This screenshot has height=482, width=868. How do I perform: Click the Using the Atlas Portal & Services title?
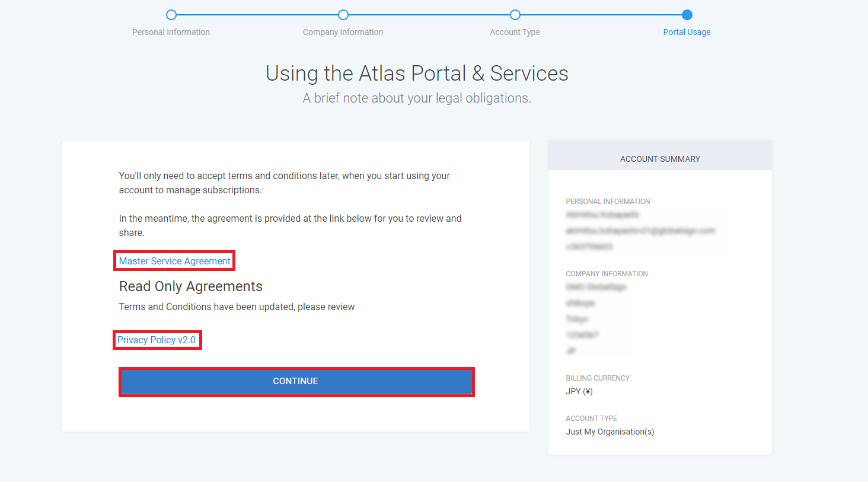(x=417, y=74)
